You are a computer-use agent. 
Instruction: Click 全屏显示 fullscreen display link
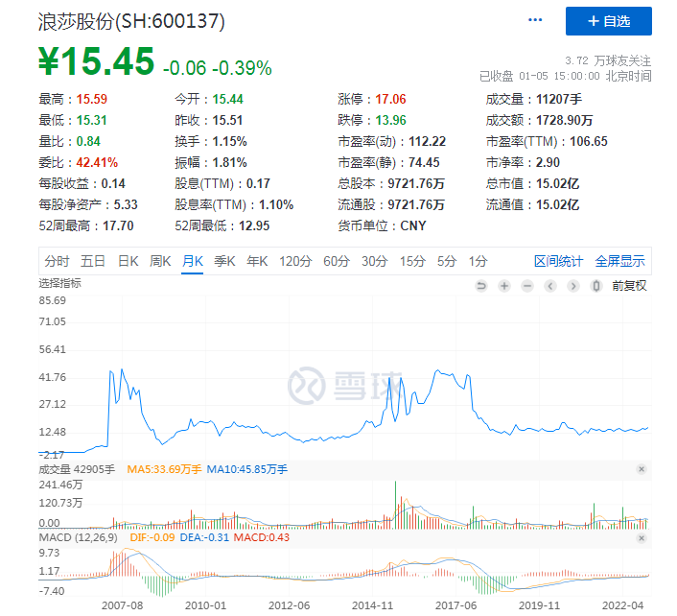[620, 261]
